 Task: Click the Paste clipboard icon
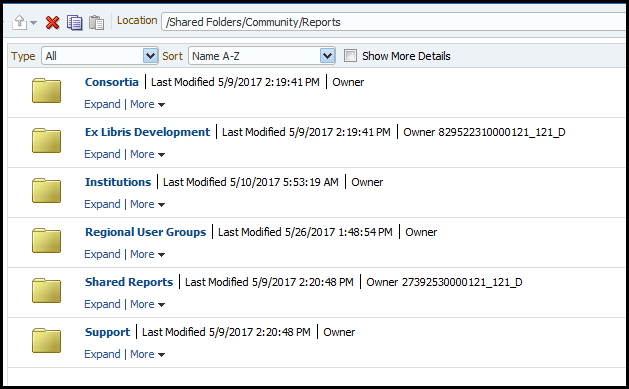pos(96,22)
